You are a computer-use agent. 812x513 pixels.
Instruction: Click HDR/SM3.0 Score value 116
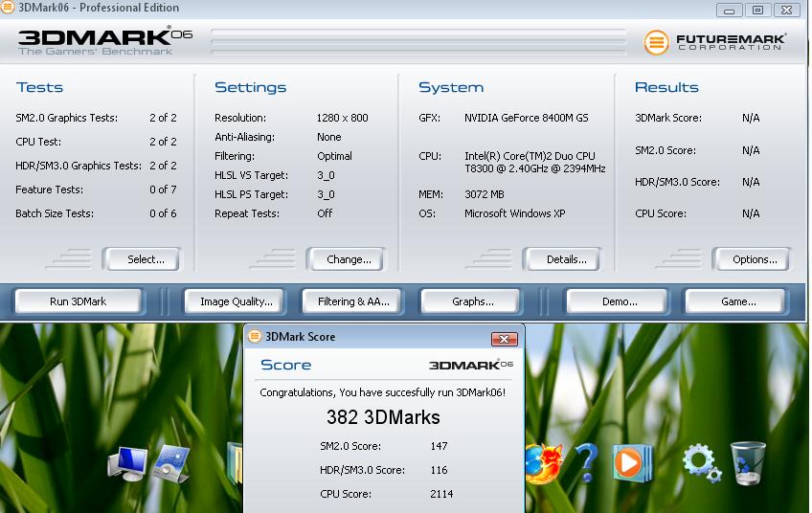click(439, 470)
